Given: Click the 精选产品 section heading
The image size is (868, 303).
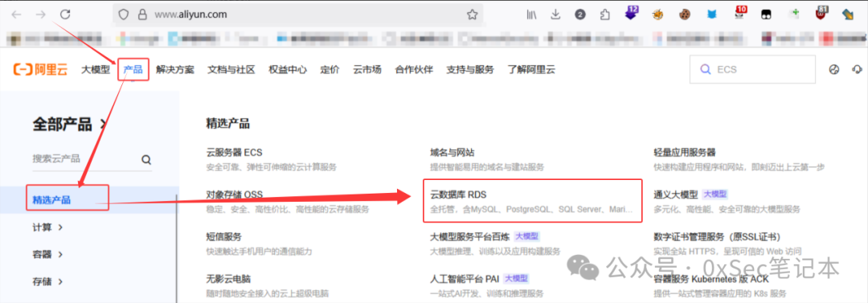Looking at the screenshot, I should 227,124.
